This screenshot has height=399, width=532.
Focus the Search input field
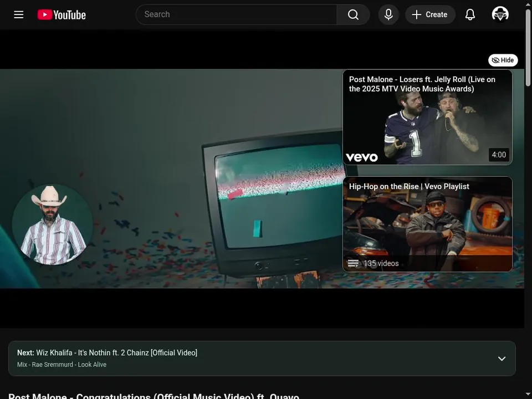click(236, 14)
